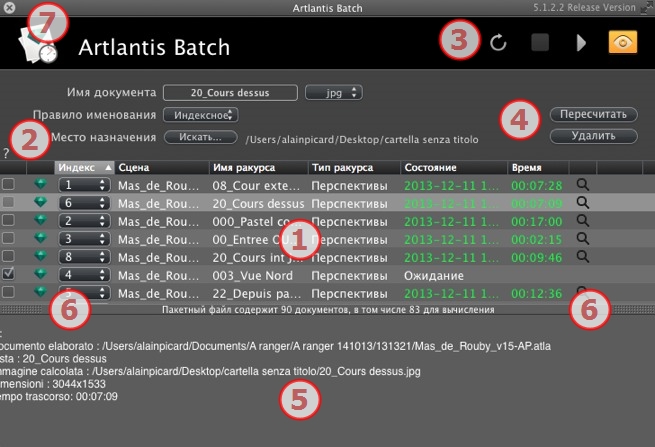Click the green gem icon in 003_Vue Nord row
This screenshot has height=447, width=655.
point(41,274)
